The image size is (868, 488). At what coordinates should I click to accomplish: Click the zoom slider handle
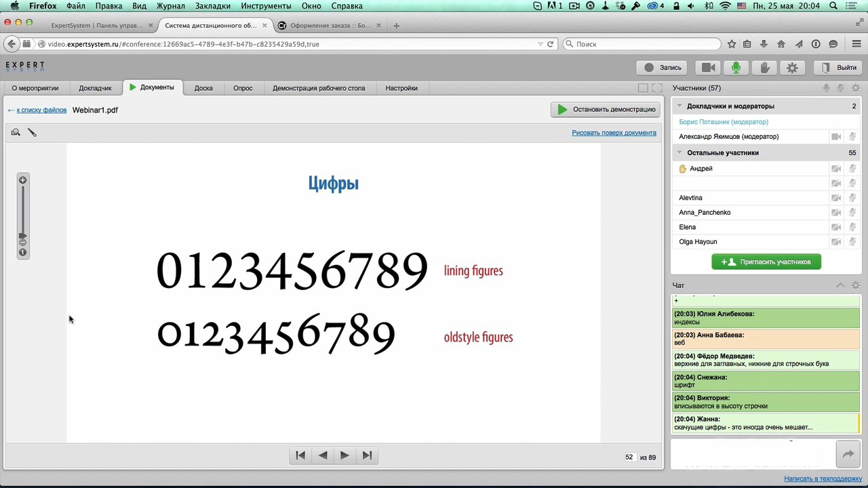click(x=22, y=236)
